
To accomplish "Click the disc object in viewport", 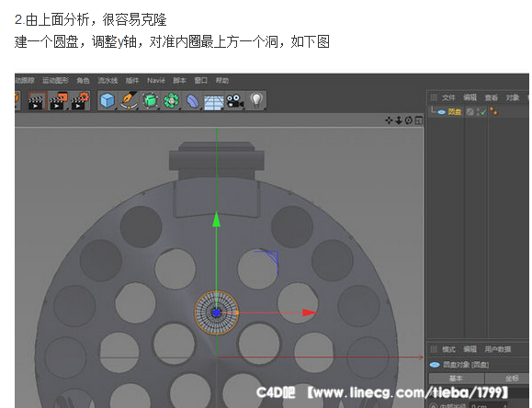I will (x=216, y=312).
